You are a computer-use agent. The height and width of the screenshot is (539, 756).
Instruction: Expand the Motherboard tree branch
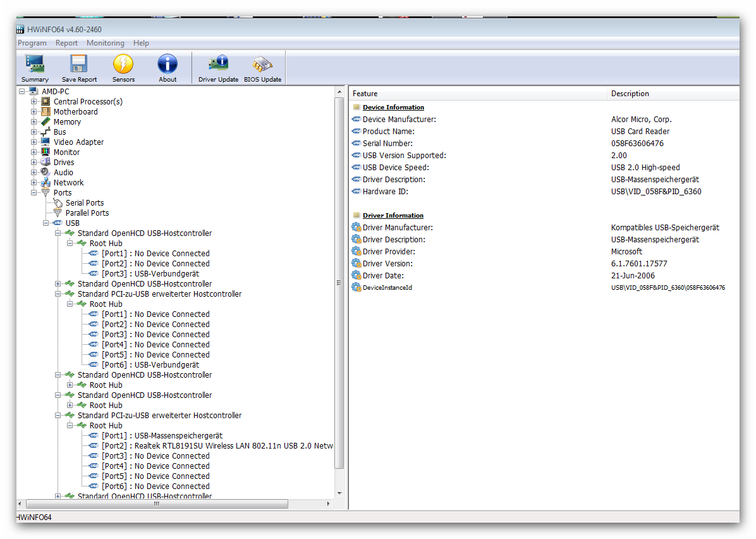point(34,112)
